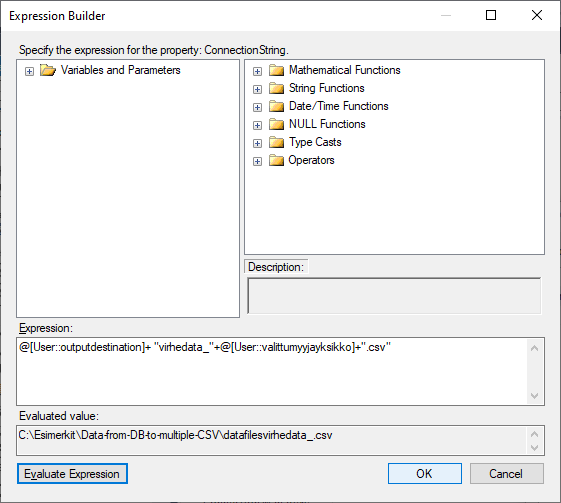Image resolution: width=561 pixels, height=503 pixels.
Task: Click the NULL Functions folder icon
Action: [276, 124]
